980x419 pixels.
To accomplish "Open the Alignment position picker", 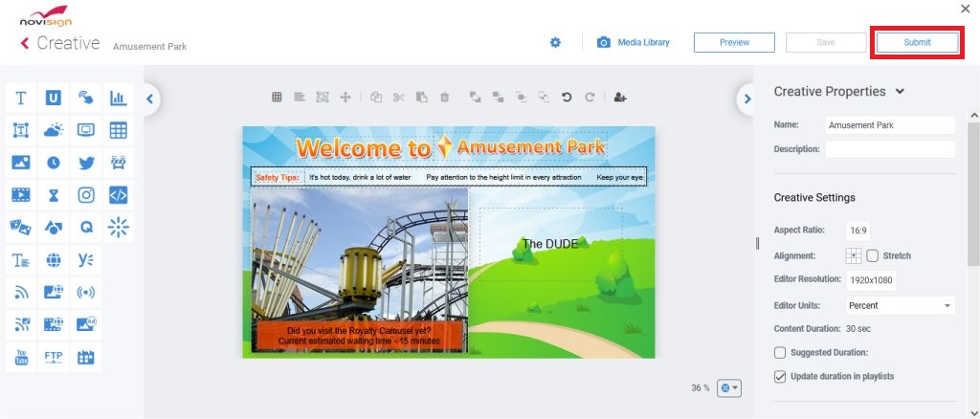I will [853, 255].
